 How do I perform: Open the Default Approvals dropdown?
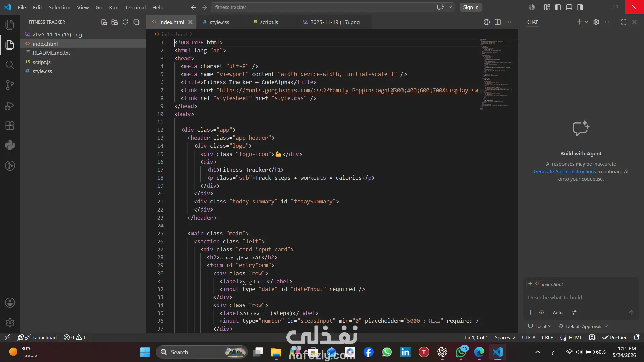(x=583, y=326)
